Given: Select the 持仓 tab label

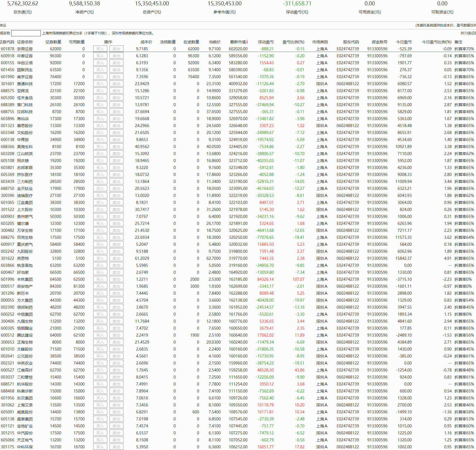Looking at the screenshot, I should pyautogui.click(x=3, y=25).
